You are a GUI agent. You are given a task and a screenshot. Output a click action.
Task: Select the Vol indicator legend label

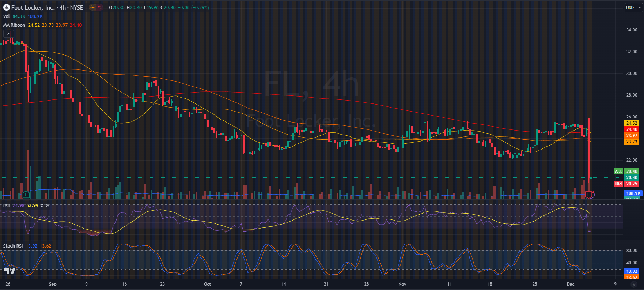coord(6,16)
